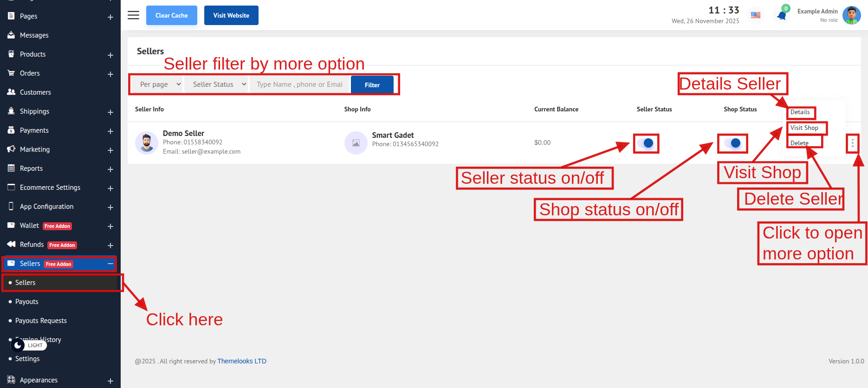Screen dimensions: 868x388
Task: Click the Messages icon in sidebar
Action: click(x=11, y=35)
